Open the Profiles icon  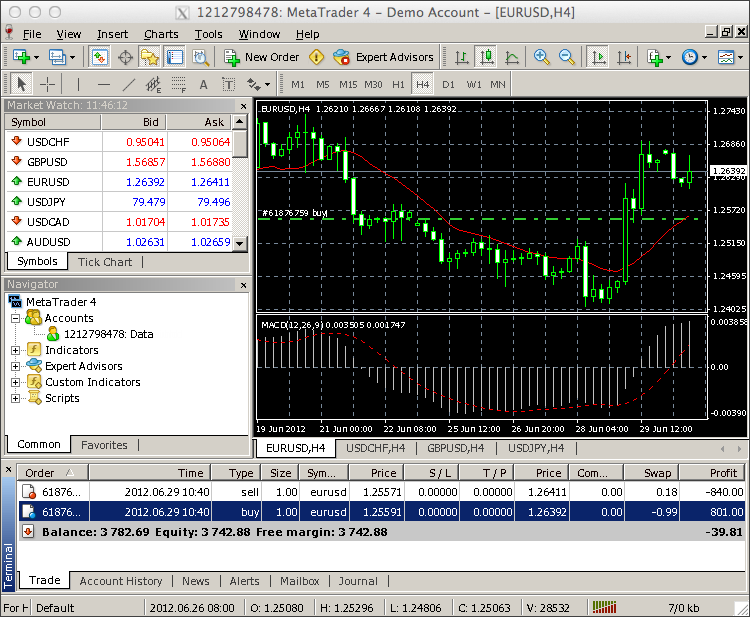[x=57, y=57]
